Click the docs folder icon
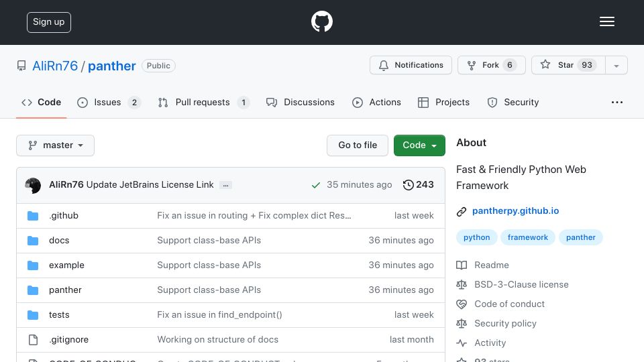This screenshot has height=362, width=644. point(33,241)
